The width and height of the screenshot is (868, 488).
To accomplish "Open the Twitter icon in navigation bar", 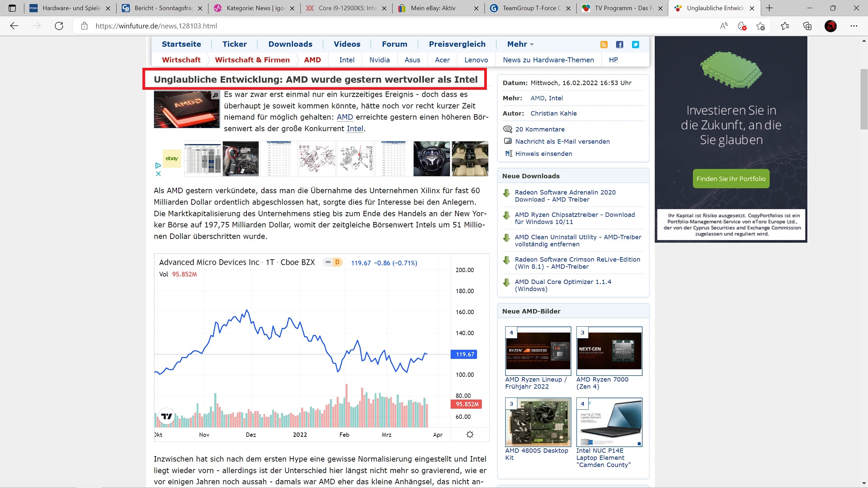I will (x=635, y=44).
